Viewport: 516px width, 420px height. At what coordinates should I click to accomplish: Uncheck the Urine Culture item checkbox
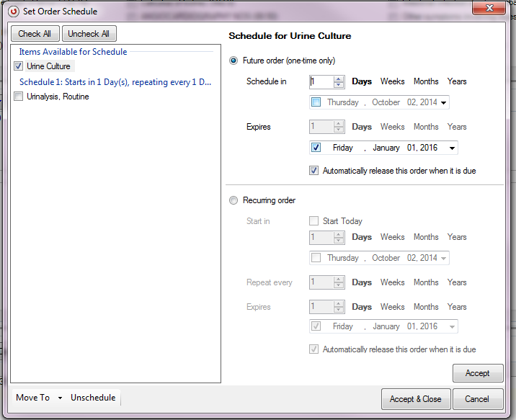(18, 66)
